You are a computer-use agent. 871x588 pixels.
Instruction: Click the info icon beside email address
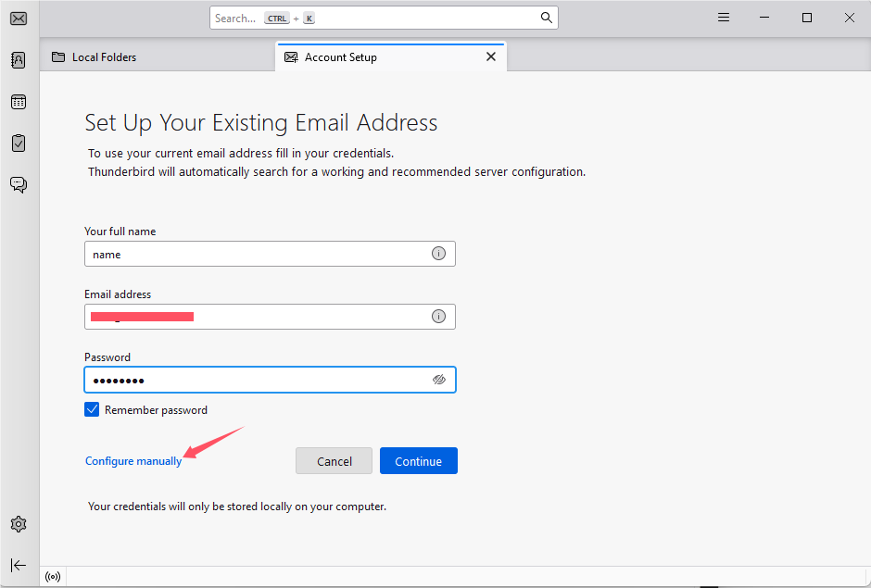click(x=438, y=316)
